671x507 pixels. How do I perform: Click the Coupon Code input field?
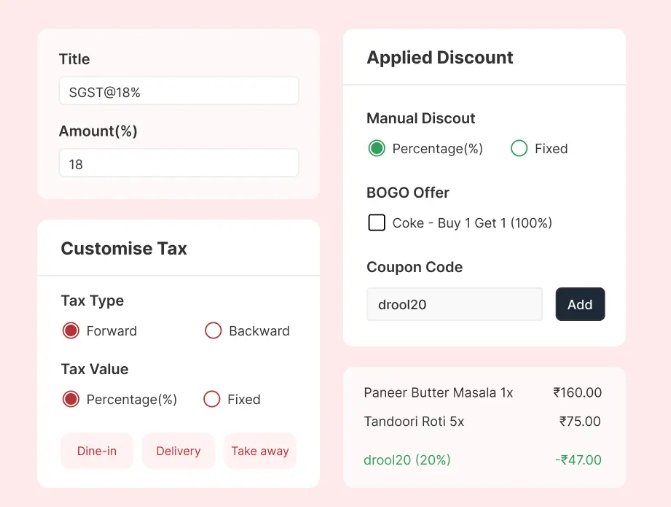pyautogui.click(x=454, y=305)
